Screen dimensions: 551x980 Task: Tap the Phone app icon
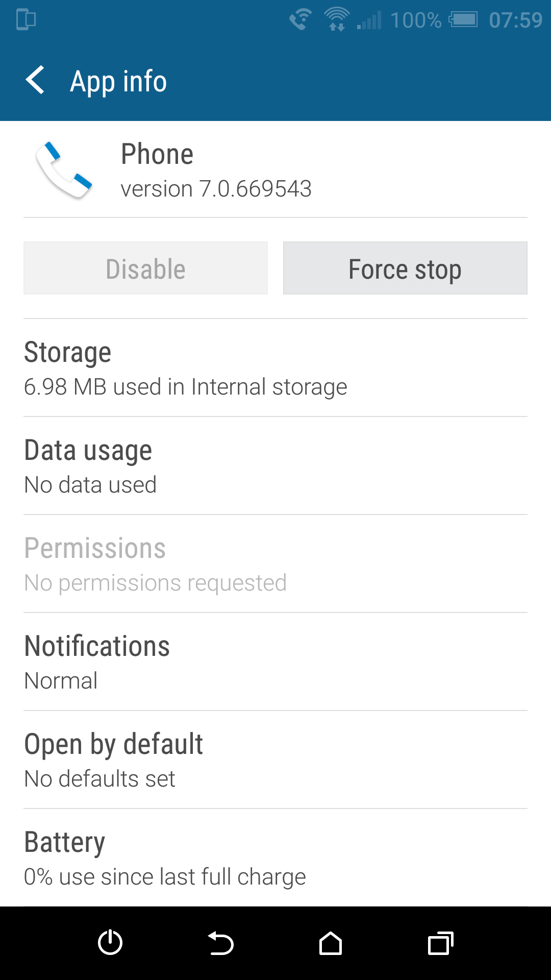(x=64, y=170)
